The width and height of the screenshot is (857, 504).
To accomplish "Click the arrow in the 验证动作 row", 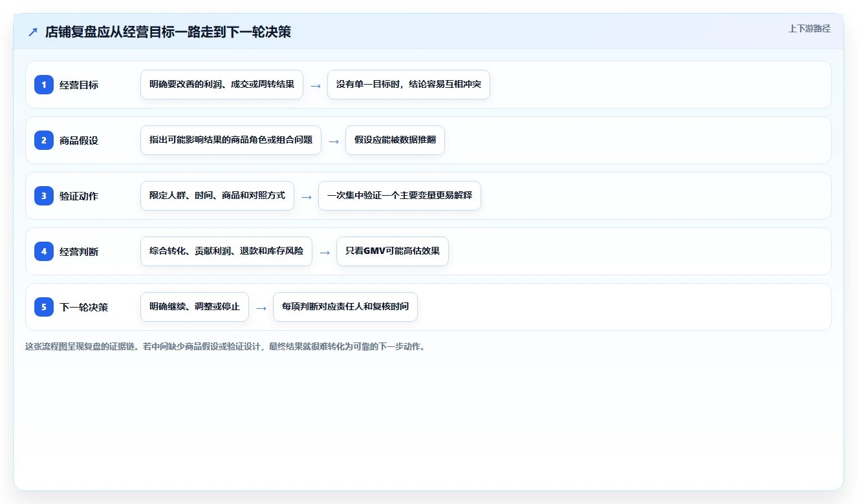I will click(x=307, y=196).
